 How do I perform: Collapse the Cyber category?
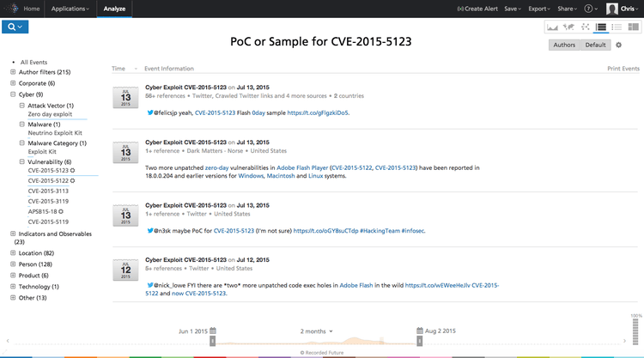(13, 94)
